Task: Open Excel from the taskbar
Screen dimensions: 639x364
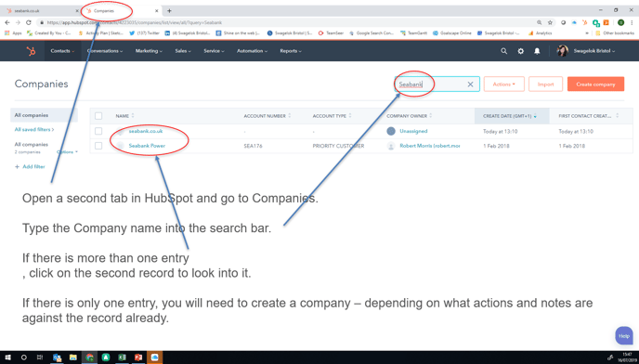Action: pyautogui.click(x=122, y=357)
